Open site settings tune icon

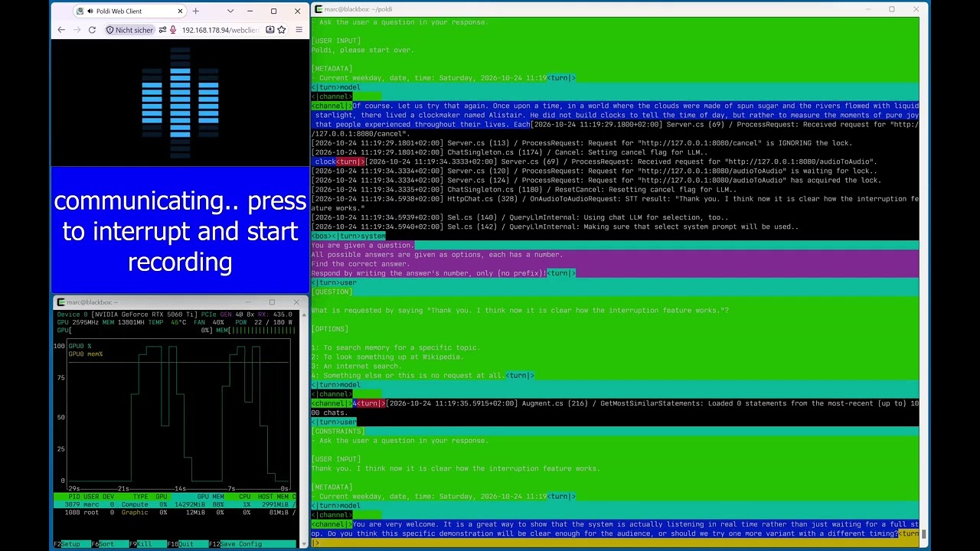[162, 30]
